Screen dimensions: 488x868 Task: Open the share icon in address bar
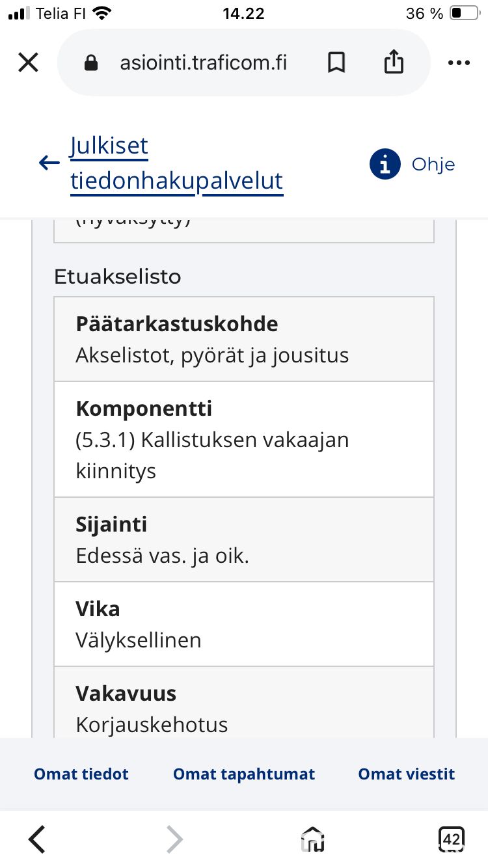394,62
